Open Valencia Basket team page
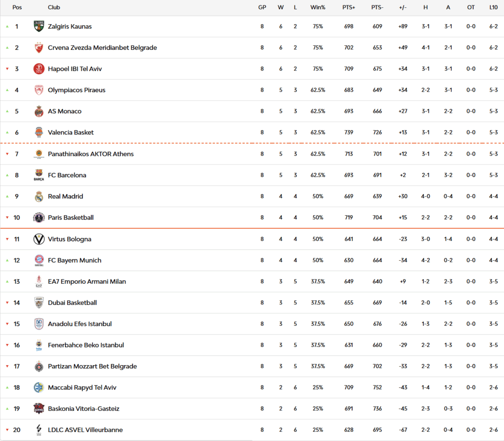This screenshot has height=441, width=504. 70,133
